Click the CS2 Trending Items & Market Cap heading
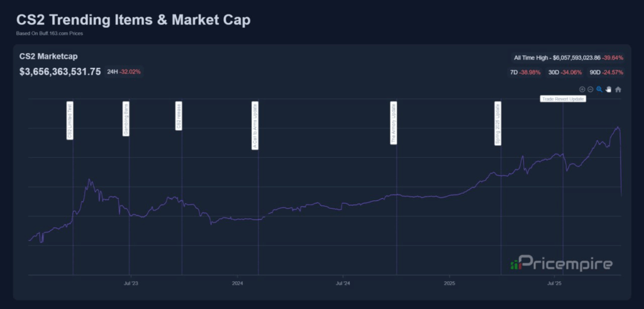The height and width of the screenshot is (309, 644). pos(133,20)
